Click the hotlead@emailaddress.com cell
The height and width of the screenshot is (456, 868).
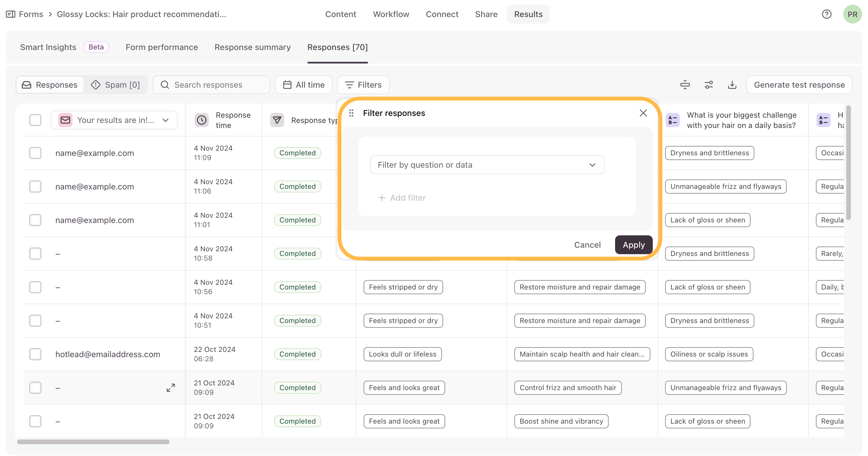tap(108, 354)
